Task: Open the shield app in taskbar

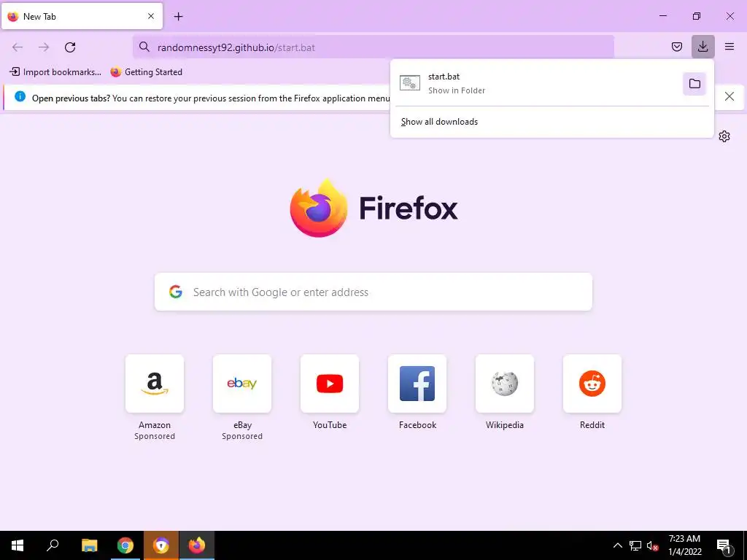Action: pyautogui.click(x=161, y=545)
